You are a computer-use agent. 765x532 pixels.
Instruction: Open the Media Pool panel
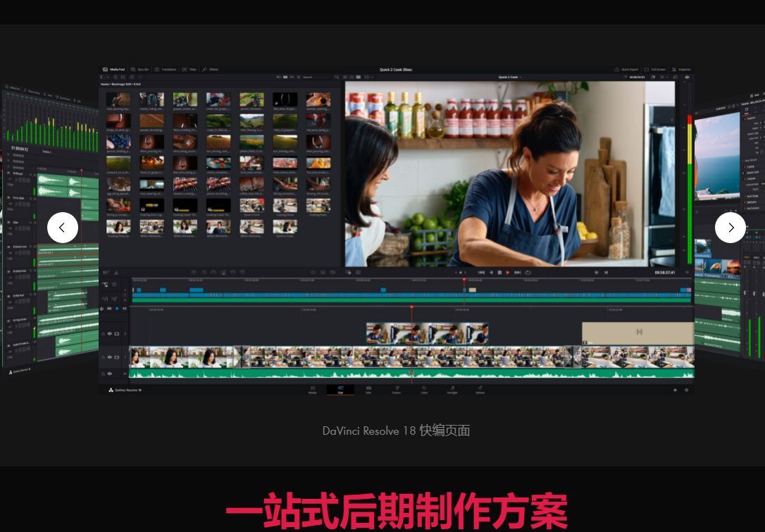click(x=113, y=69)
